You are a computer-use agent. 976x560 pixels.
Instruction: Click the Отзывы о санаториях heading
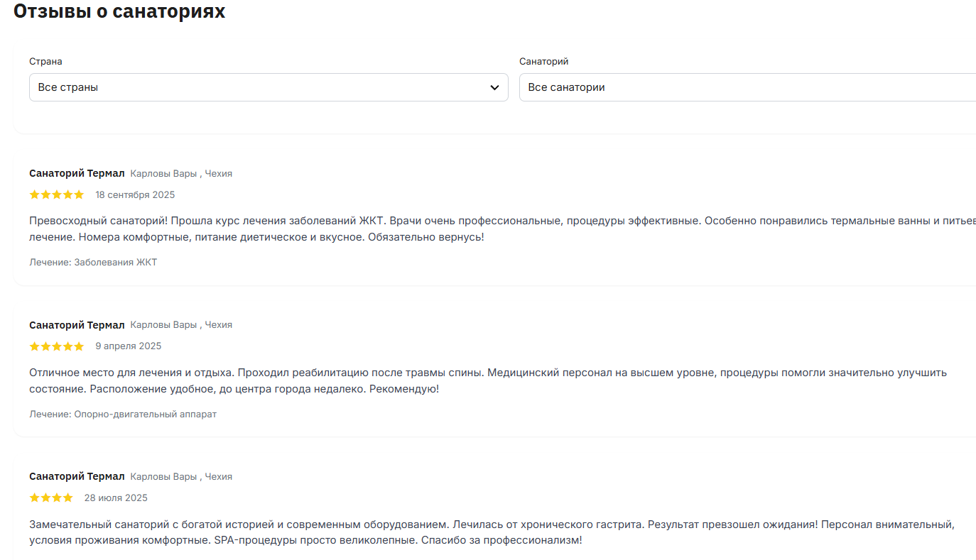point(119,11)
